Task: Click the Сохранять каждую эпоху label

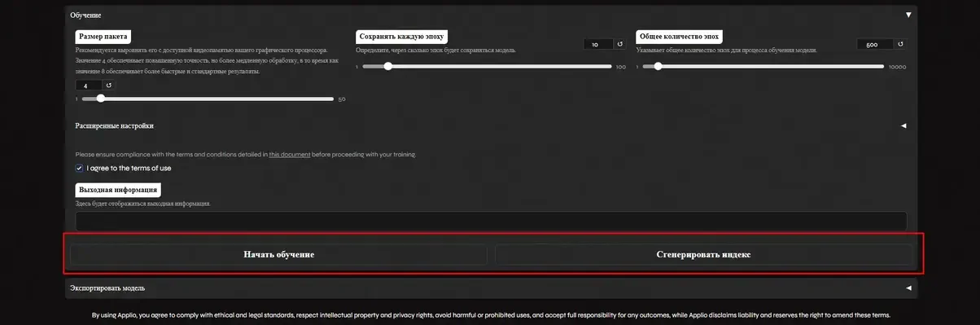Action: [x=402, y=37]
